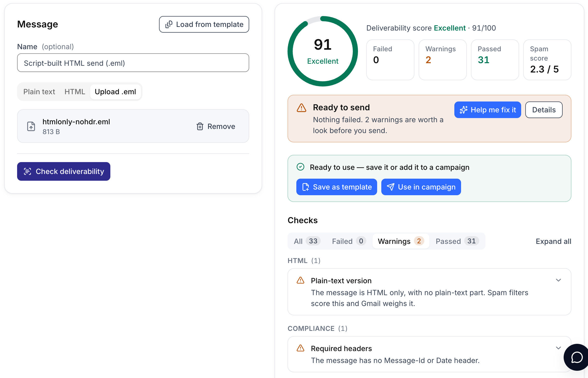
Task: Open the Failed 0 stat card
Action: (x=390, y=60)
